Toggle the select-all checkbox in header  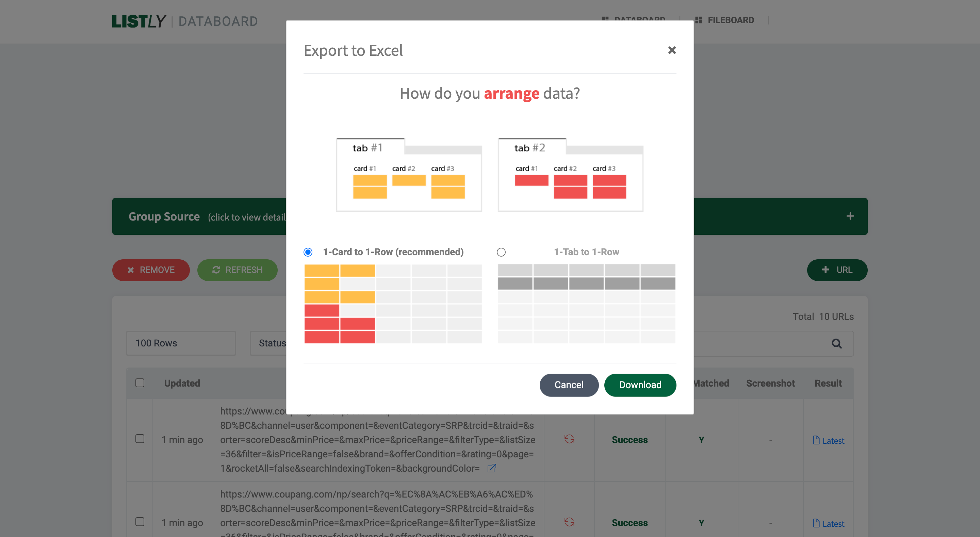pos(140,383)
